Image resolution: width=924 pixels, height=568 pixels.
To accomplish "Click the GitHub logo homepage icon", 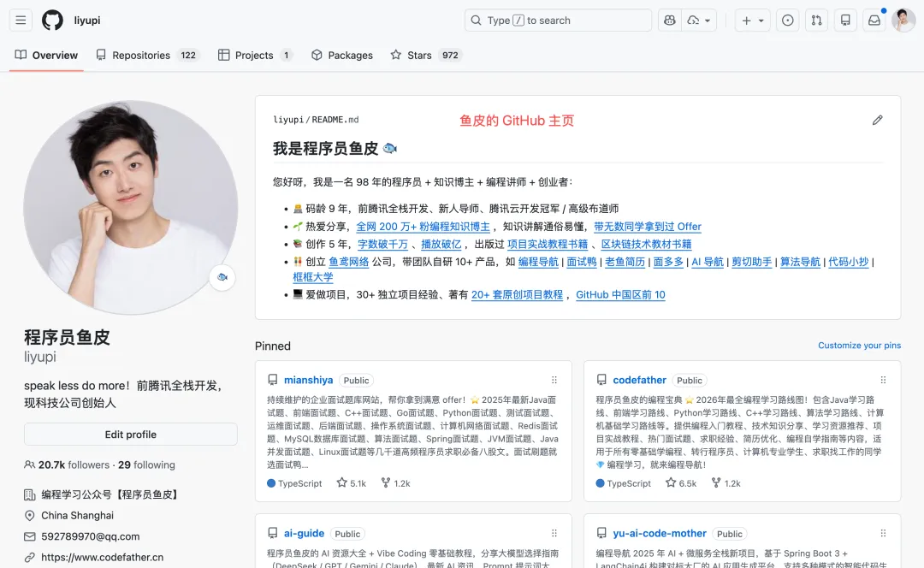I will coord(52,21).
